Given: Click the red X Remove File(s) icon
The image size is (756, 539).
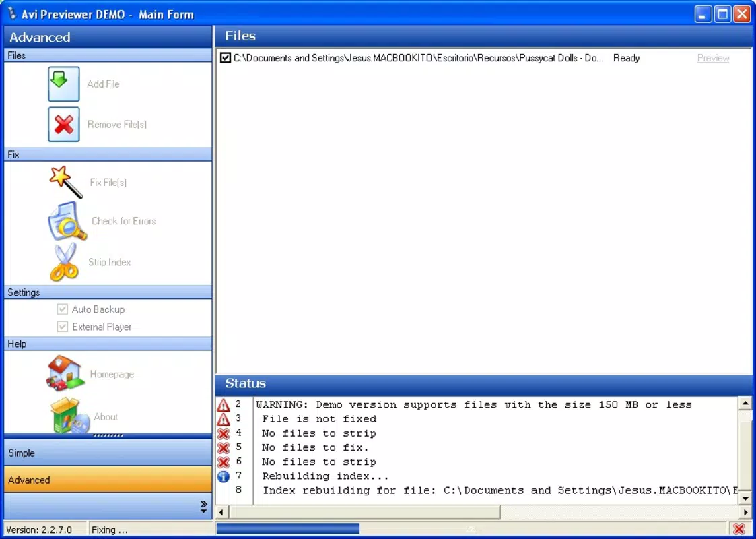Looking at the screenshot, I should (64, 125).
